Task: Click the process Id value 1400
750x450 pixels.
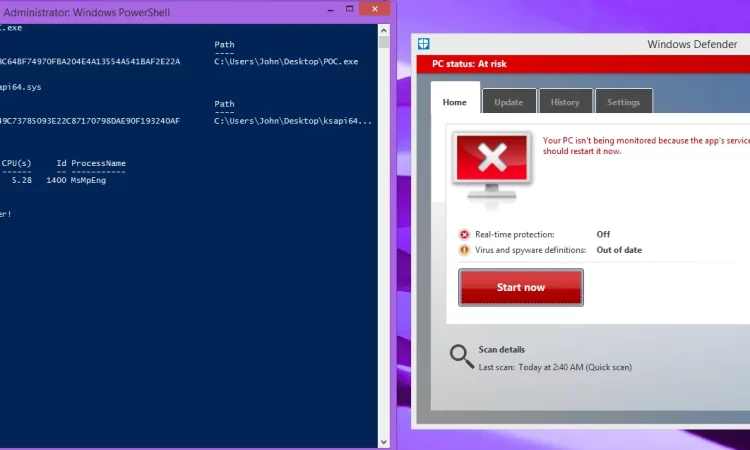Action: (56, 180)
